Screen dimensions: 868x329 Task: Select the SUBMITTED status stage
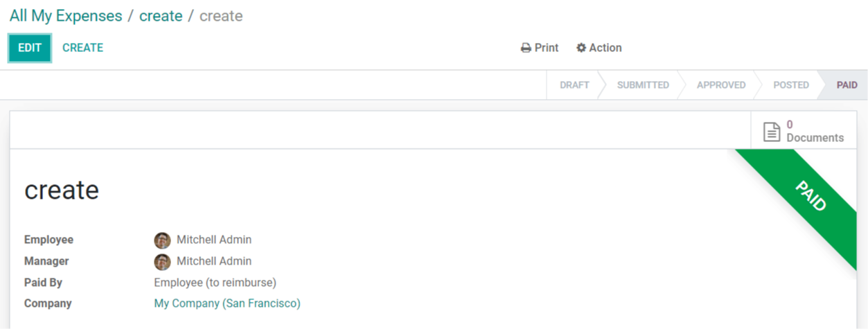pyautogui.click(x=643, y=85)
